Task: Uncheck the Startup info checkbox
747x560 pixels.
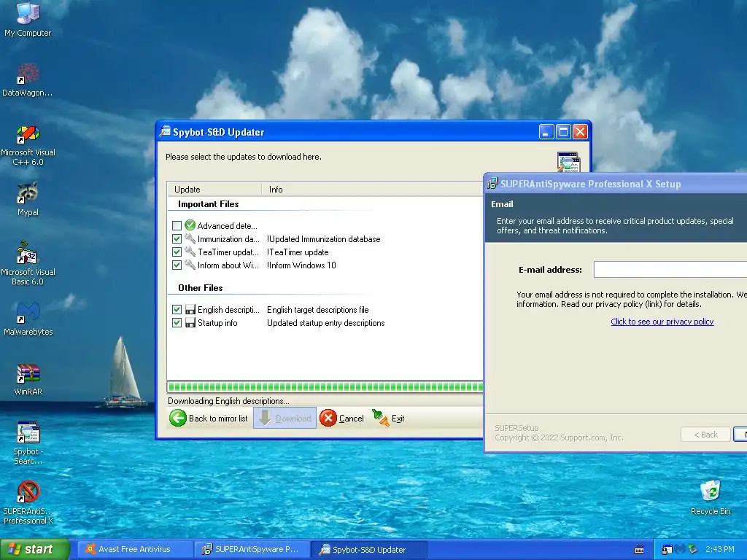Action: point(177,322)
